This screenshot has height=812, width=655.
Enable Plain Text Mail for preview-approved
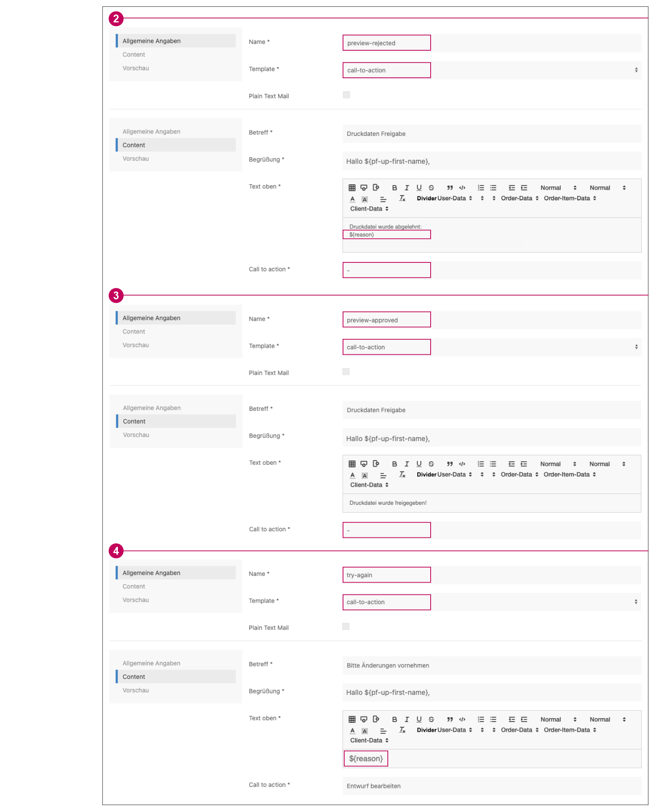coord(345,371)
